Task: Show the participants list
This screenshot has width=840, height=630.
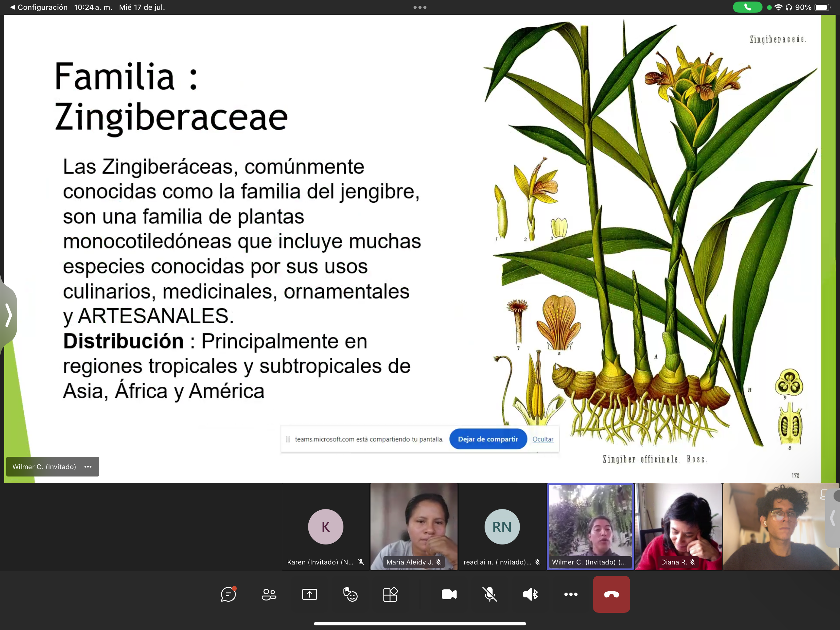Action: click(269, 594)
